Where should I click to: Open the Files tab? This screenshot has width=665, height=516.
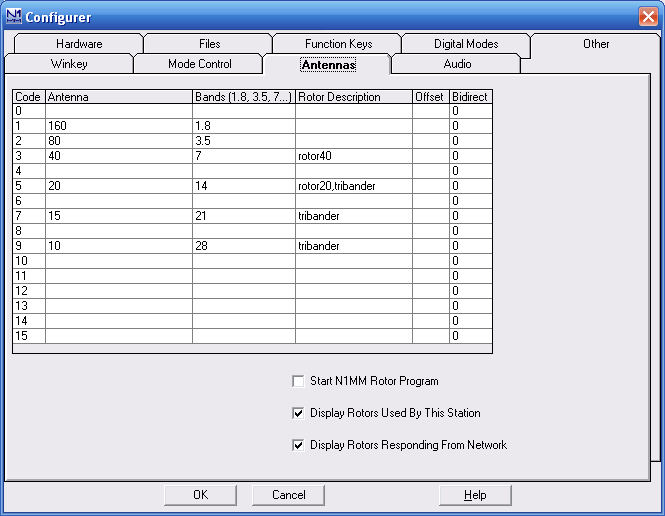[209, 44]
